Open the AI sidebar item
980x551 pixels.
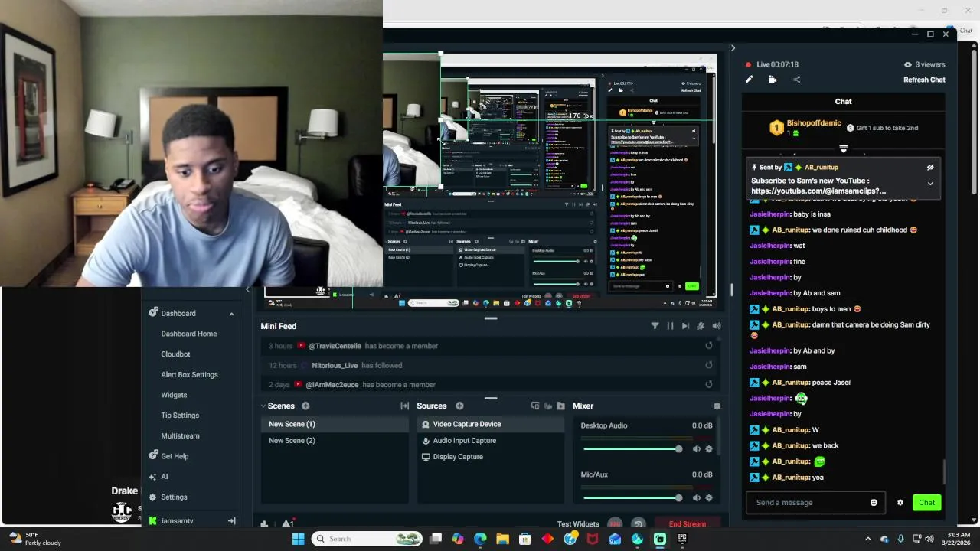(158, 477)
